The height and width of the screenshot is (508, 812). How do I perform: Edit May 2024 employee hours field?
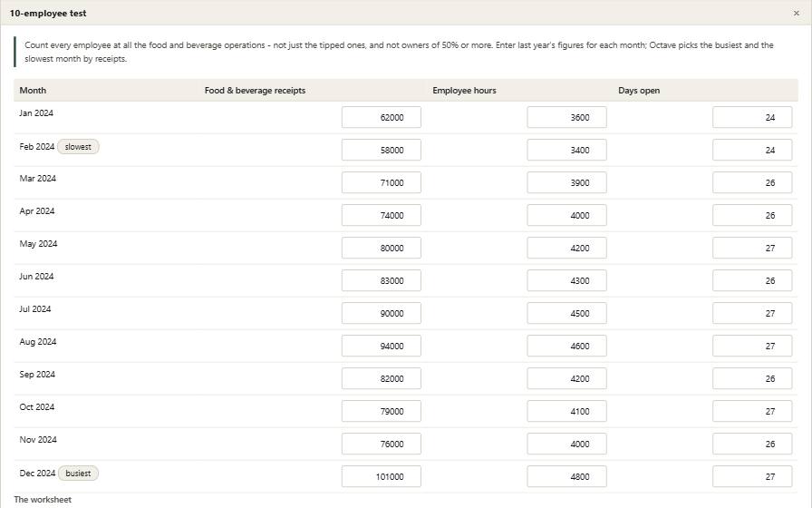coord(566,248)
